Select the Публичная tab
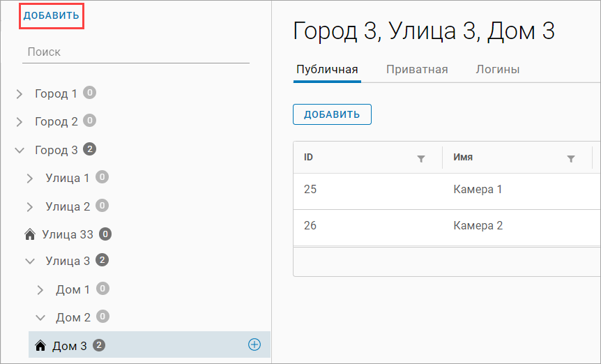This screenshot has width=601, height=364. click(327, 69)
